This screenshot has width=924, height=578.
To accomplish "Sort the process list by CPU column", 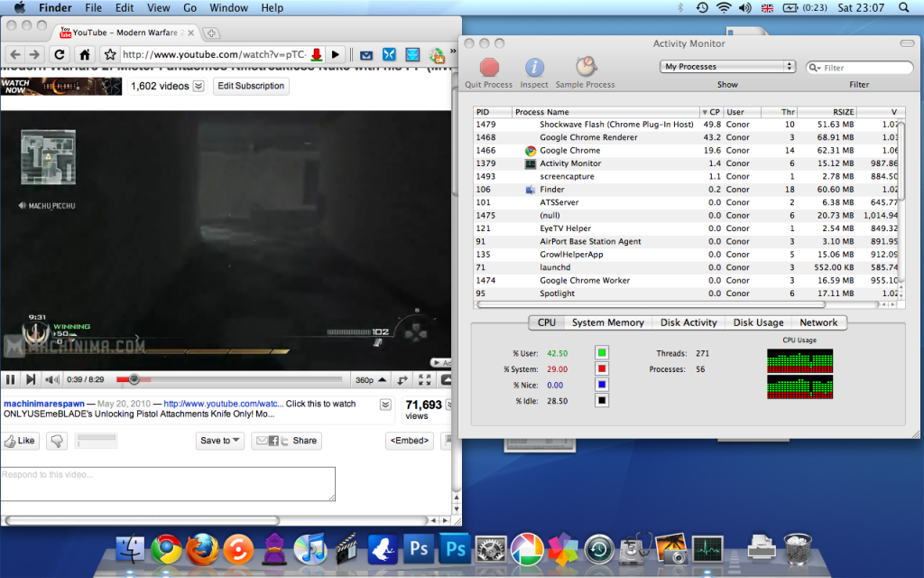I will pyautogui.click(x=711, y=112).
